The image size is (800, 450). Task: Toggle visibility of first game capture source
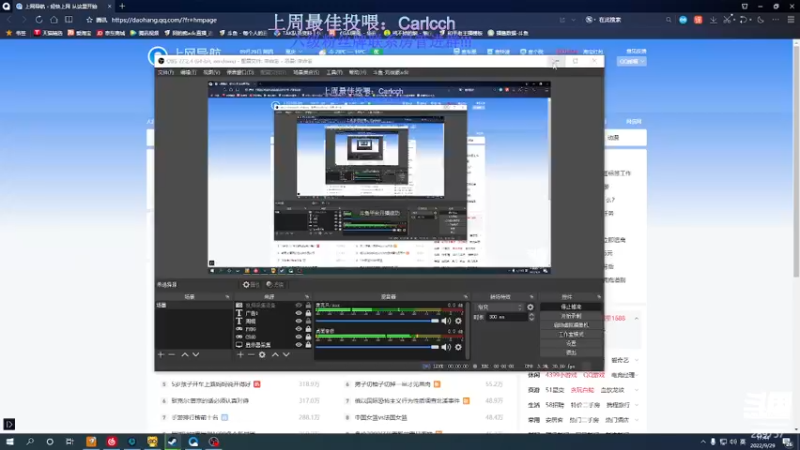click(x=298, y=329)
